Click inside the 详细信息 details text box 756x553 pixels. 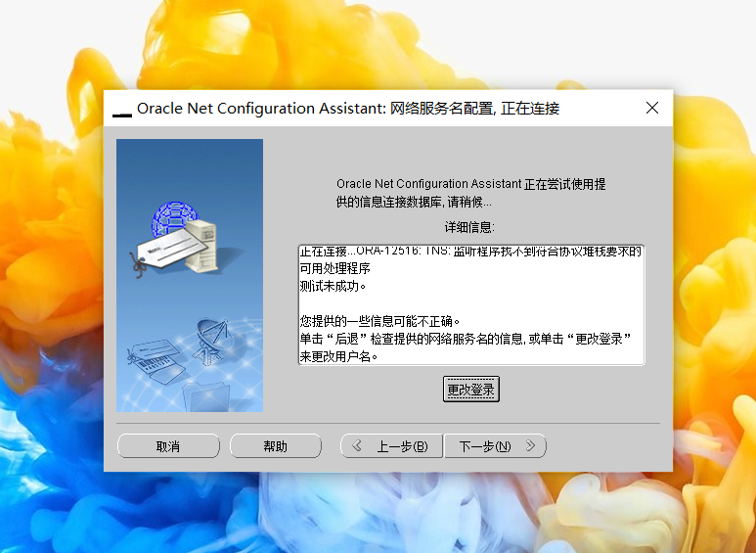pyautogui.click(x=471, y=305)
